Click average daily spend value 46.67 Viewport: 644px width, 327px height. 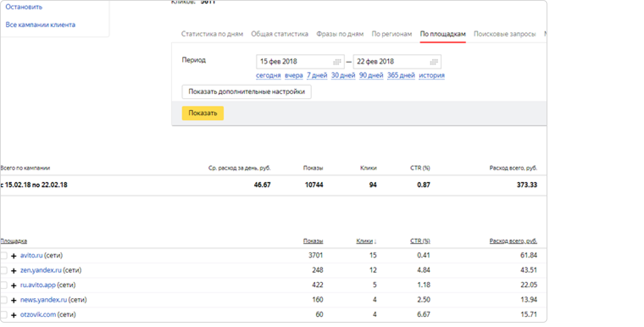click(262, 185)
